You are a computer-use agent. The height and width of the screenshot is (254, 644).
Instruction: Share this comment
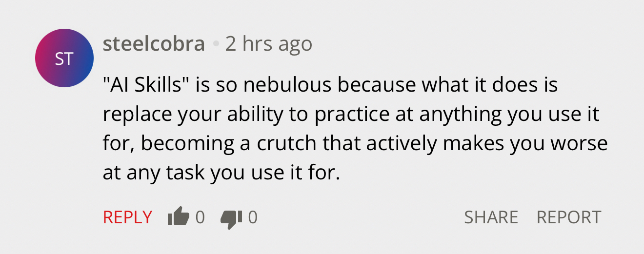(491, 217)
